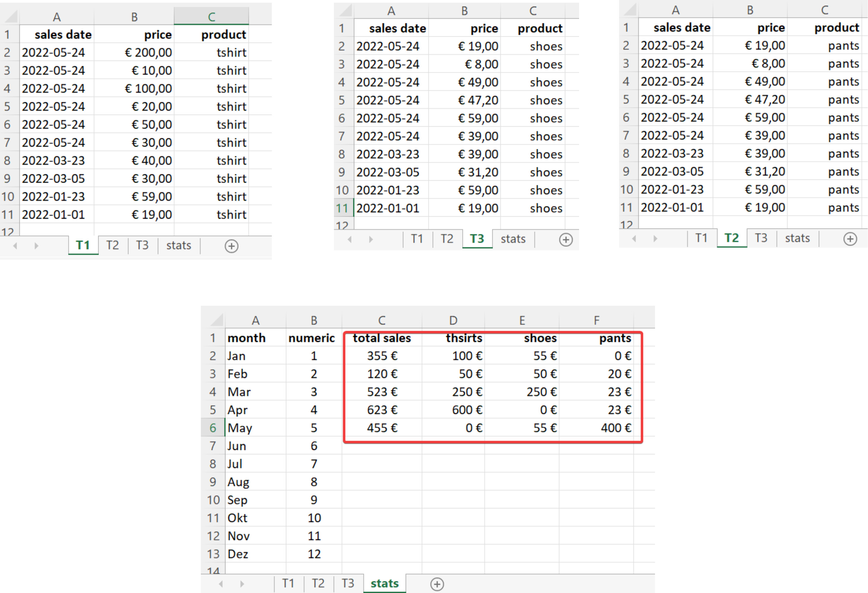Open stats tab in the T3 view
The width and height of the screenshot is (868, 593).
(513, 239)
